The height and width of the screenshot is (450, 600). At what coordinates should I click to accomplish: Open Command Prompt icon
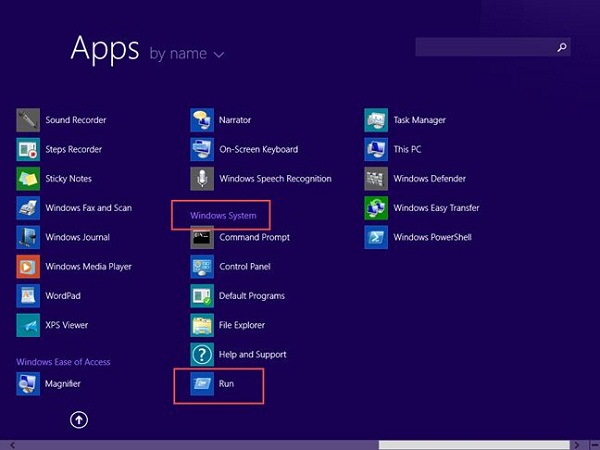click(x=202, y=237)
